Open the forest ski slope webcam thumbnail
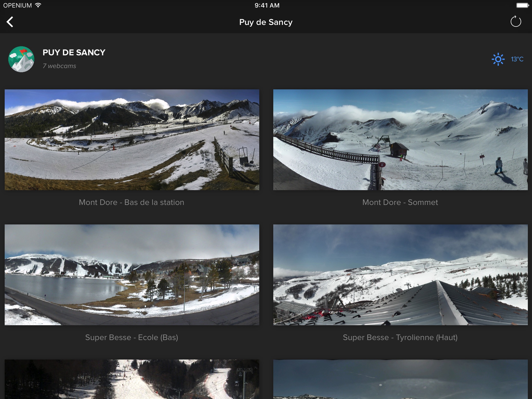532x399 pixels. [x=132, y=379]
